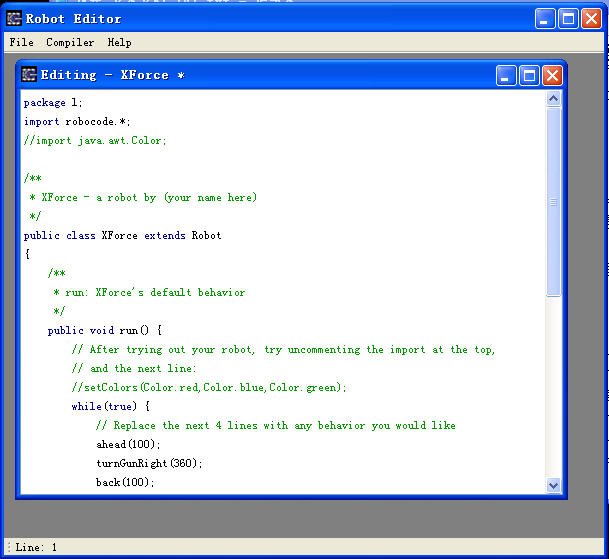Viewport: 609px width, 559px height.
Task: Minimize the Editing - XForce inner window
Action: click(x=506, y=75)
